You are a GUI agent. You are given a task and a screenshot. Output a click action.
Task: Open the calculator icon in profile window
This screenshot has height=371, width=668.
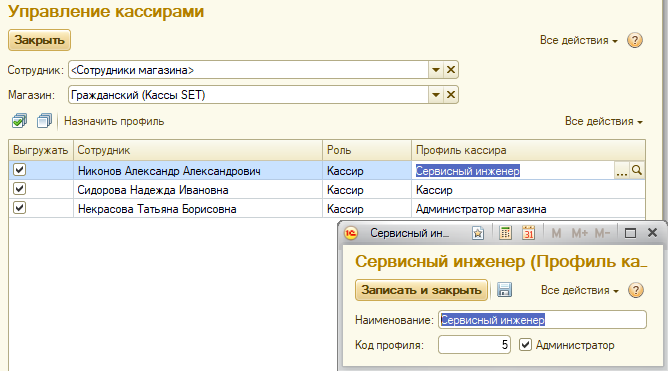[x=505, y=233]
